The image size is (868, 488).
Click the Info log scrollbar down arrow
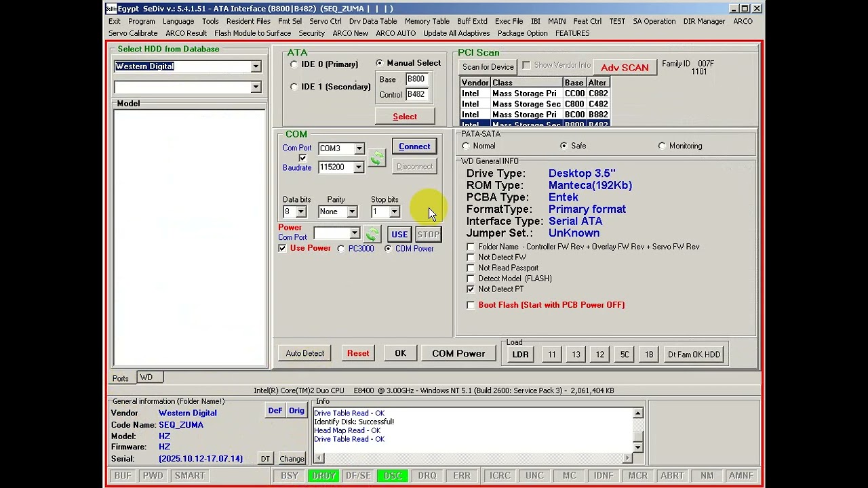(x=638, y=447)
